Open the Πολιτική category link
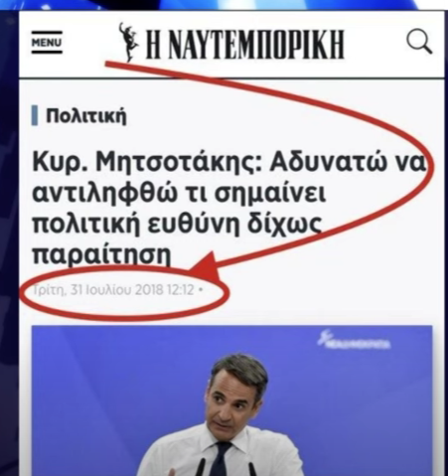 pyautogui.click(x=86, y=116)
